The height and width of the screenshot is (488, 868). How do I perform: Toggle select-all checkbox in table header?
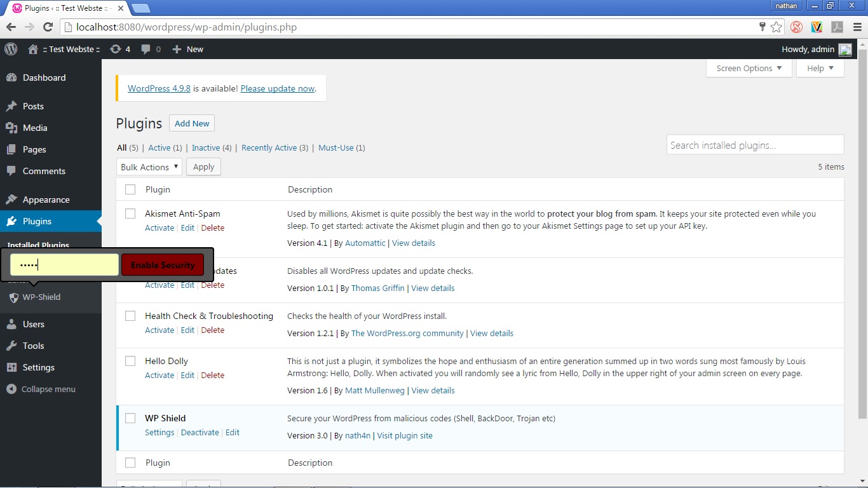tap(130, 189)
